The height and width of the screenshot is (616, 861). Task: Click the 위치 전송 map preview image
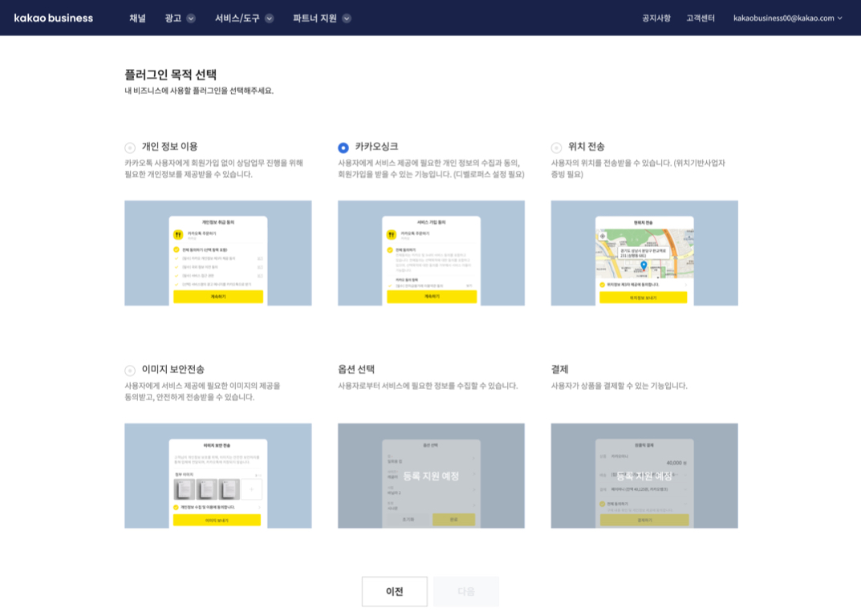644,253
